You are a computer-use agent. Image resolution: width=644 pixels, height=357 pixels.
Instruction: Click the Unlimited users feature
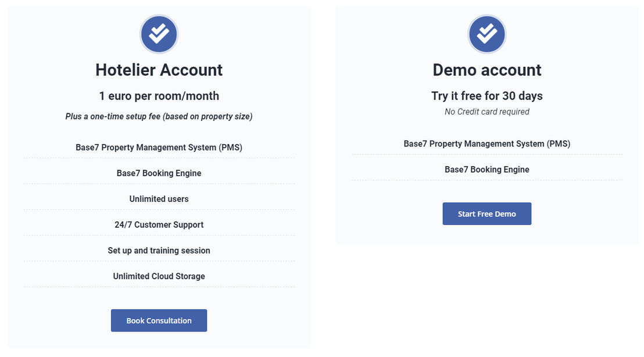pos(159,199)
